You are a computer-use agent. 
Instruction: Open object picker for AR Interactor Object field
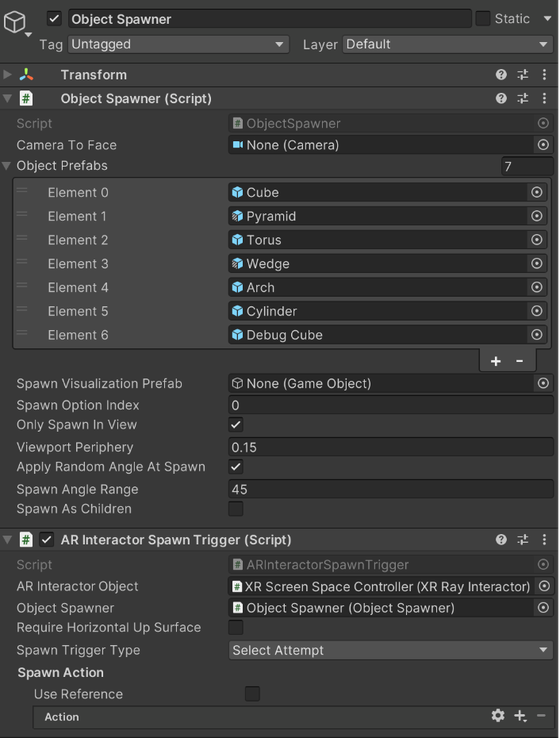click(x=543, y=586)
